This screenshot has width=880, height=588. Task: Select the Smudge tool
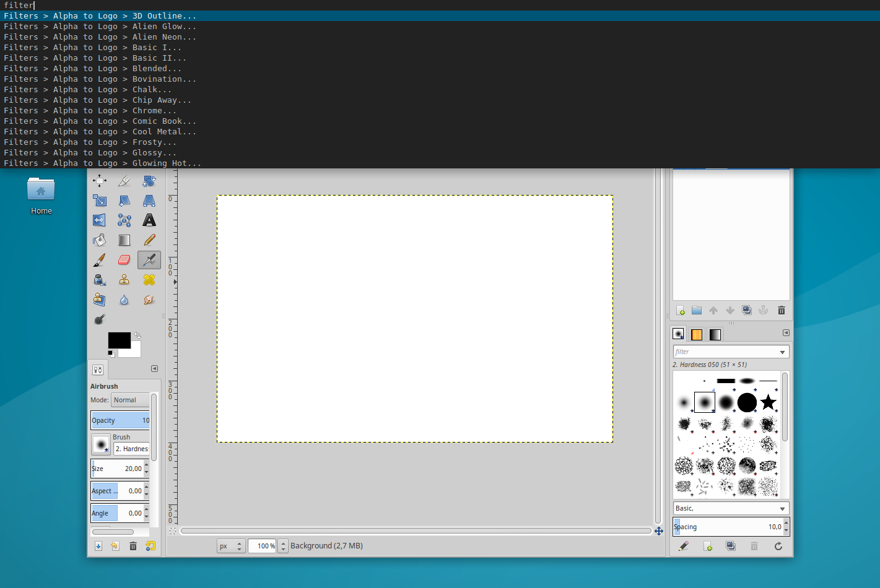click(149, 300)
